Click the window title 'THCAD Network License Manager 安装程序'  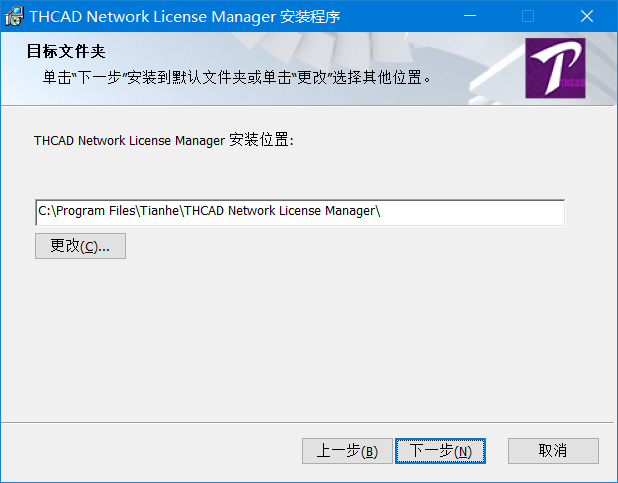[x=185, y=17]
